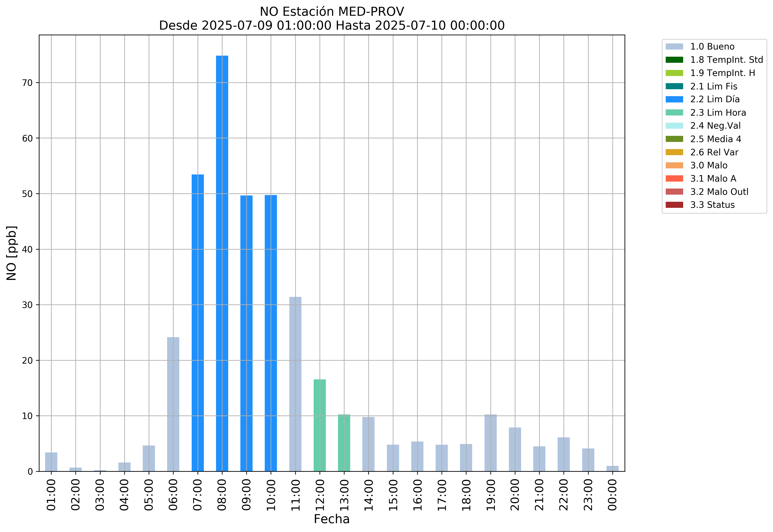Click the 3.1 Malo A legend label

713,179
